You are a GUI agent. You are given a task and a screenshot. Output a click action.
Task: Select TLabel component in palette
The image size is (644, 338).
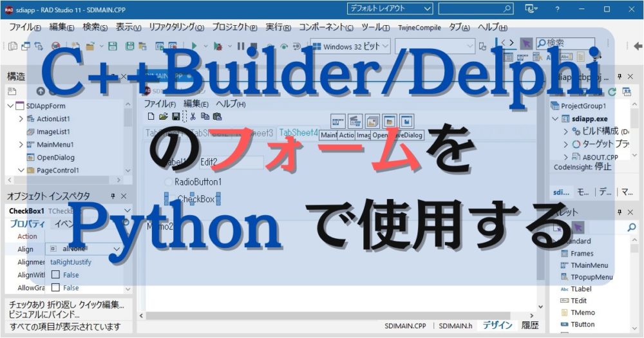[581, 288]
